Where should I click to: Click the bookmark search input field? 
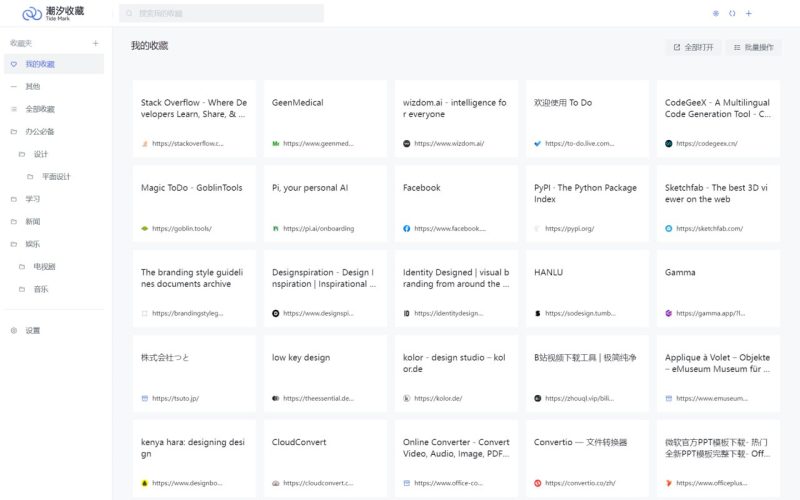222,13
